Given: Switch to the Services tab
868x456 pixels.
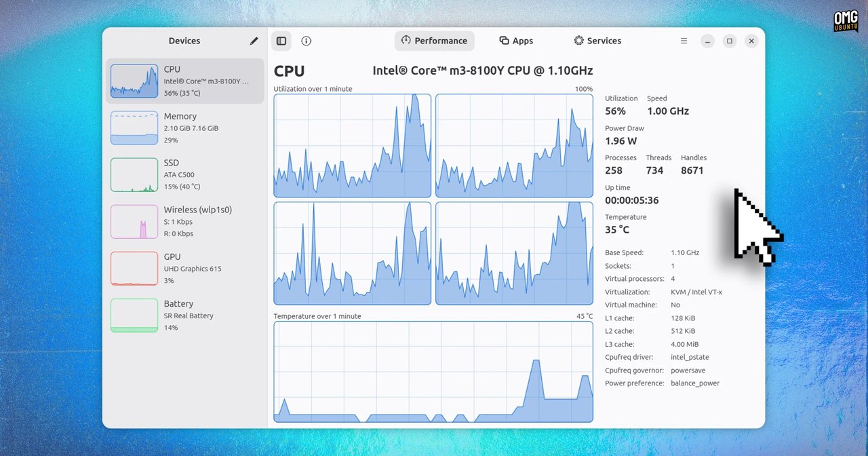Looking at the screenshot, I should pos(597,41).
